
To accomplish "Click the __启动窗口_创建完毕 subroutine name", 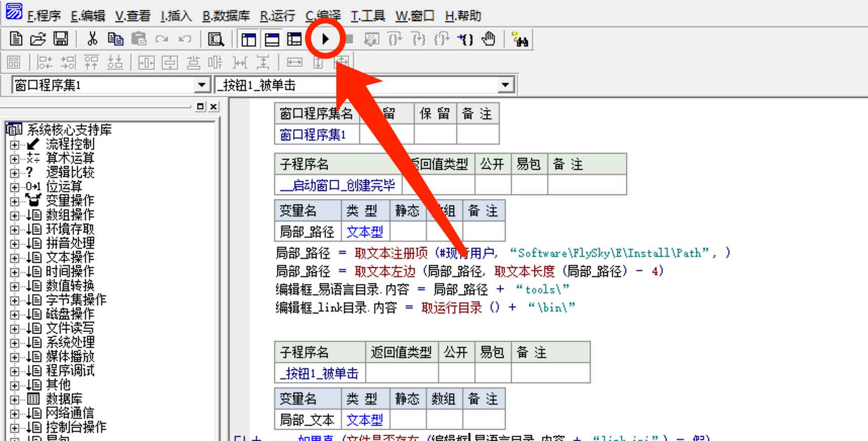I will 338,185.
